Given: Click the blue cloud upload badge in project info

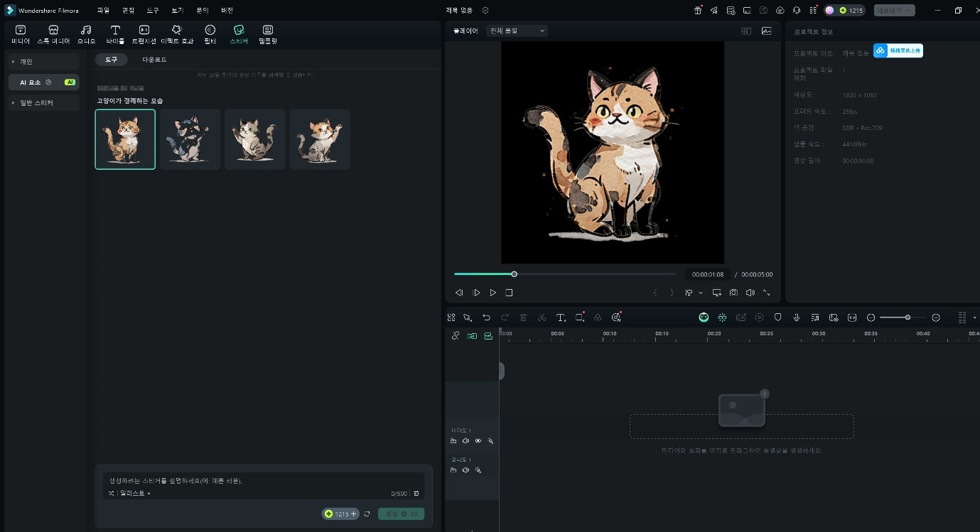Looking at the screenshot, I should pos(898,50).
